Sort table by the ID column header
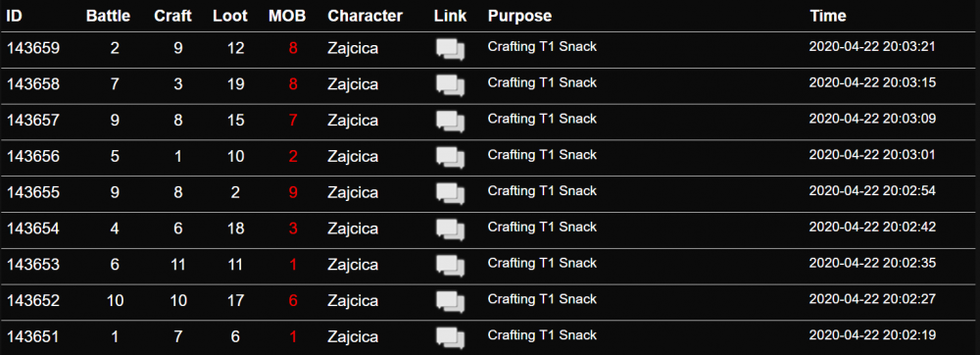The width and height of the screenshot is (980, 355). click(14, 17)
